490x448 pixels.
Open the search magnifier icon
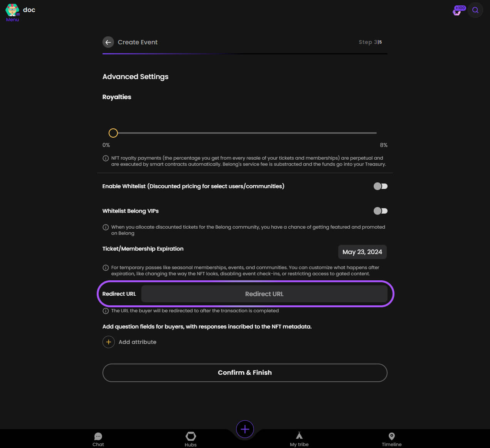[475, 10]
